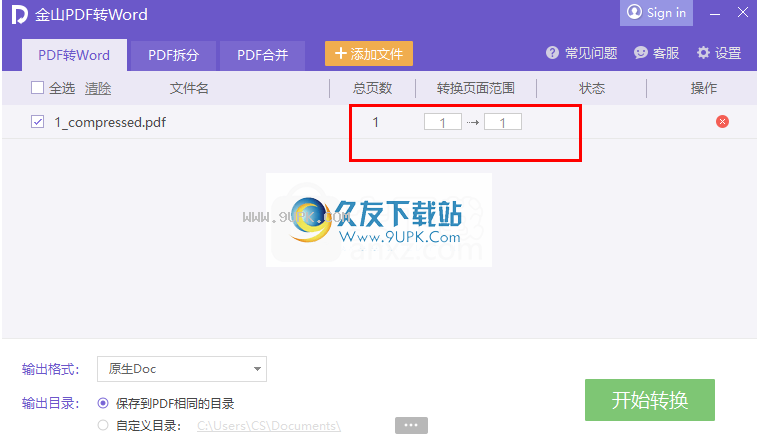Click the 文件名 column header
This screenshot has width=758, height=440.
tap(189, 88)
